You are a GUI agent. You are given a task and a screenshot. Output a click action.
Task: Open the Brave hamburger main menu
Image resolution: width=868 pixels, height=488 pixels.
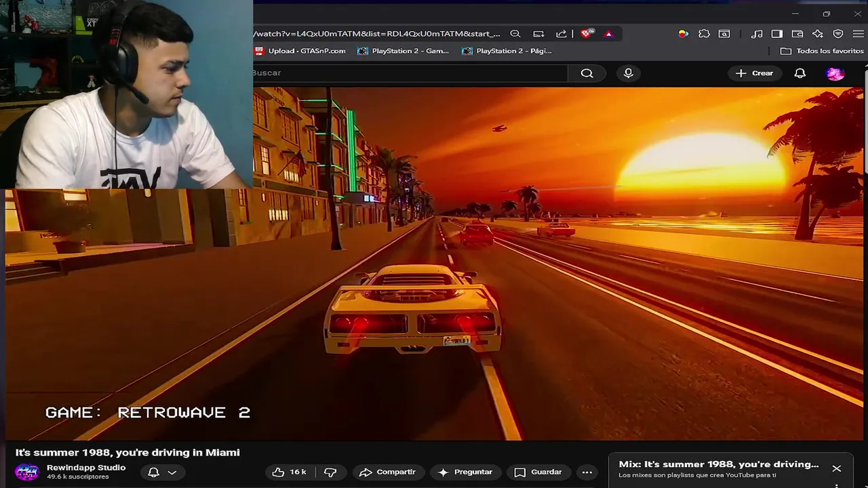tap(859, 34)
